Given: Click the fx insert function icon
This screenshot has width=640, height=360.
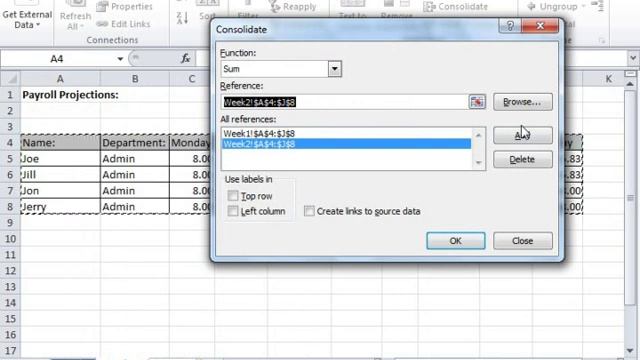Looking at the screenshot, I should click(185, 59).
